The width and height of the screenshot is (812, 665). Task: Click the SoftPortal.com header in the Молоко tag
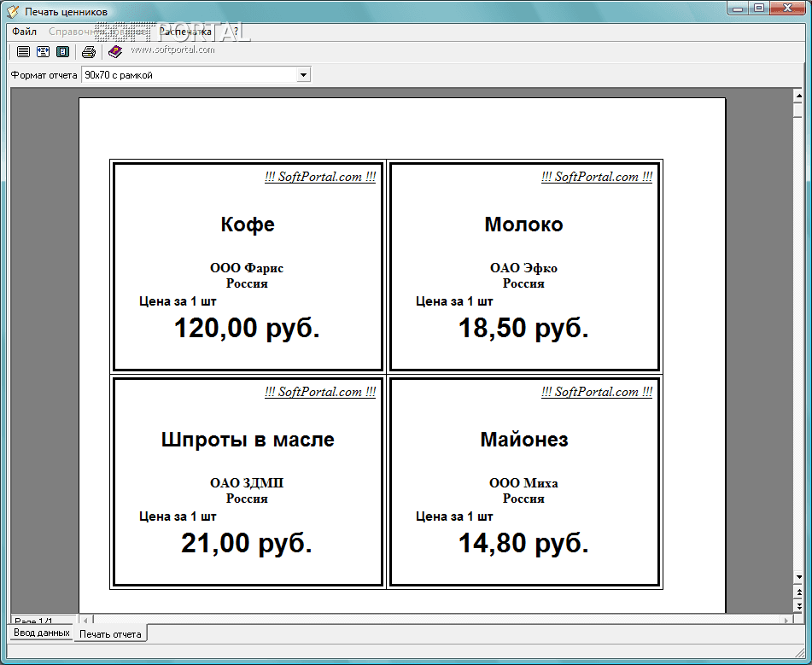(597, 177)
